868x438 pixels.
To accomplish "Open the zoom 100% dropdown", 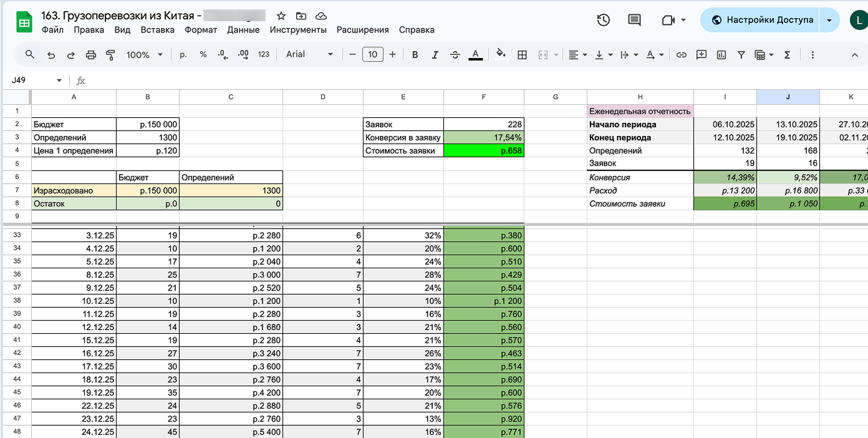I will 144,55.
